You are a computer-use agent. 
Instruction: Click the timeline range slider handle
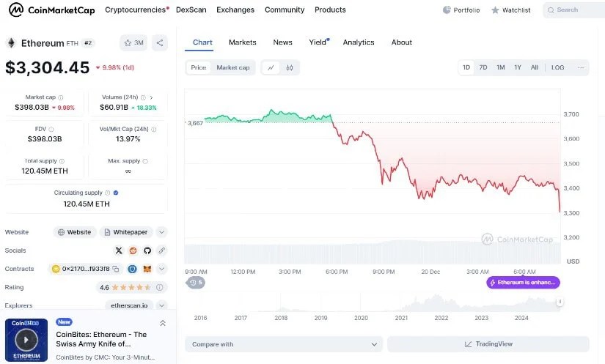[560, 301]
